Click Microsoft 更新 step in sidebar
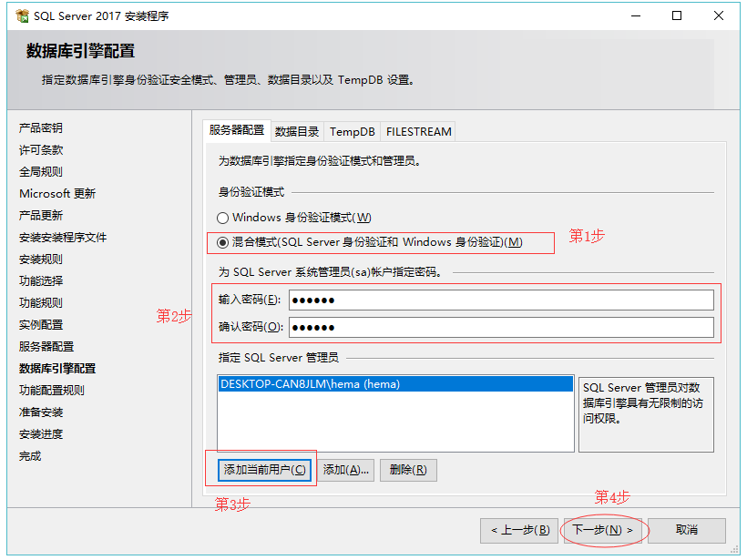This screenshot has height=560, width=747. click(x=57, y=194)
